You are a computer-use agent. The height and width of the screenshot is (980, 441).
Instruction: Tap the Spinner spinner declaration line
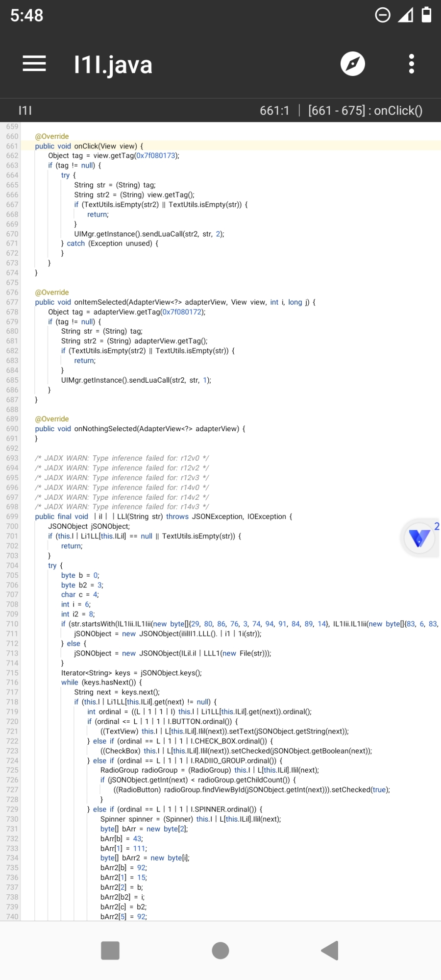click(x=191, y=819)
